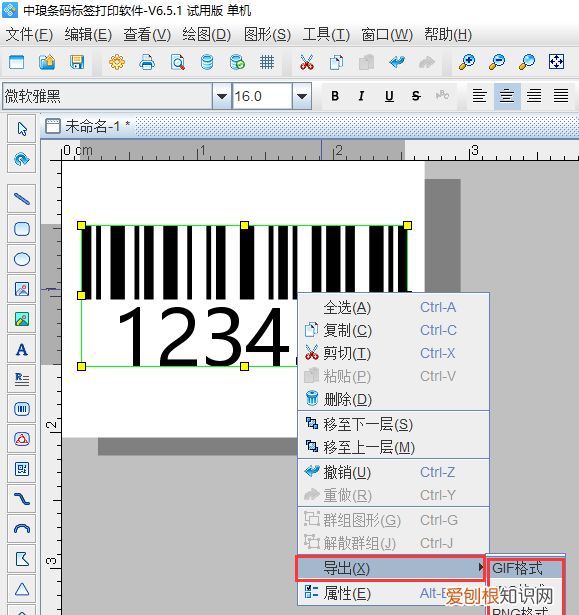Select the rotate tool in sidebar

coord(22,159)
